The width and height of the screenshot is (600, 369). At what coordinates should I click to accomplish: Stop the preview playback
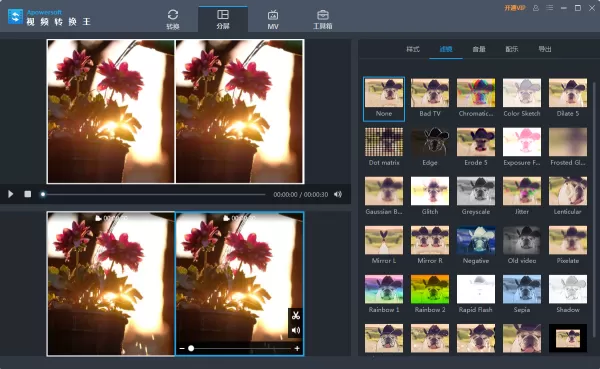(28, 194)
